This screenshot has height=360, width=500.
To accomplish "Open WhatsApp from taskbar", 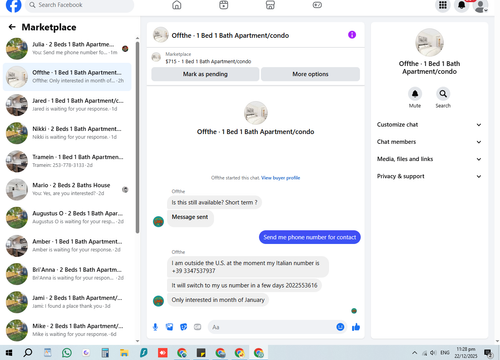I will point(67,353).
